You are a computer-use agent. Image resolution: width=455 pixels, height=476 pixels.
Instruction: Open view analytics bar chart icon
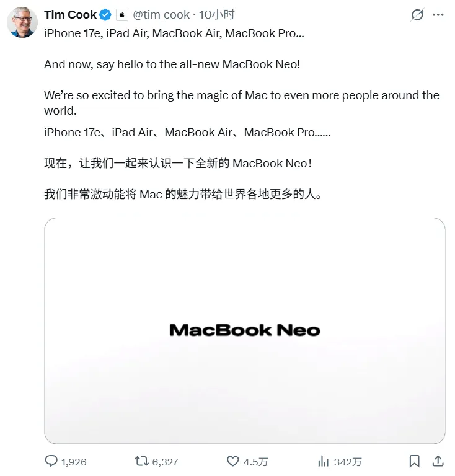323,461
